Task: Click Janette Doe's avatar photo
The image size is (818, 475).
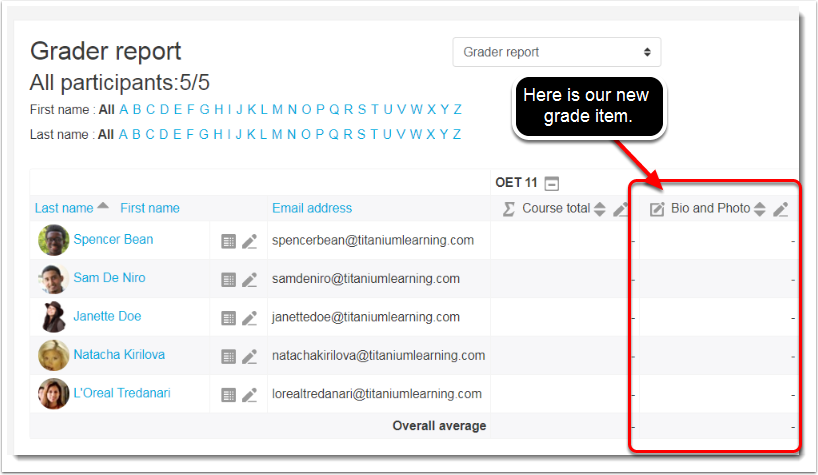Action: 53,317
